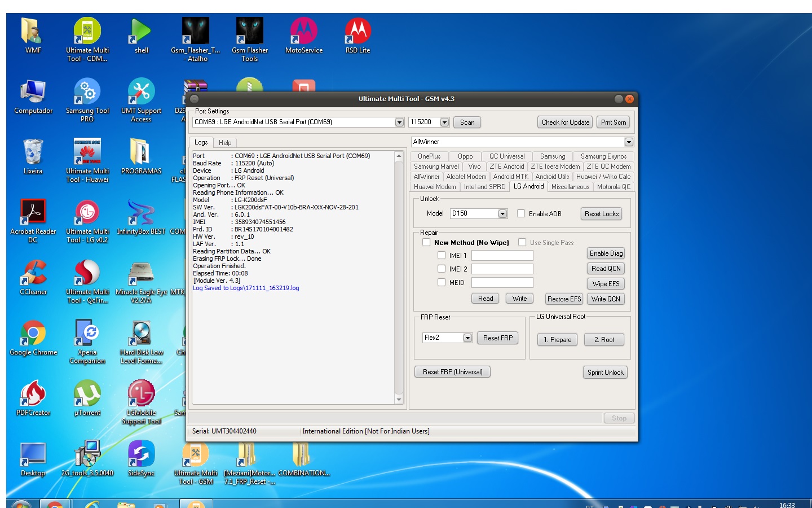Screen dimensions: 812x508
Task: Click the 1. Prepare root button
Action: pos(557,339)
